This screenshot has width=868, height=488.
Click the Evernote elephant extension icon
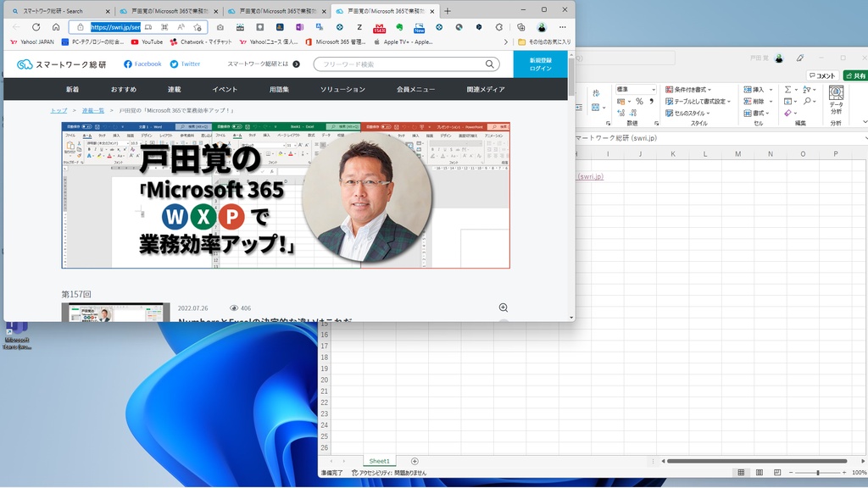[x=399, y=27]
